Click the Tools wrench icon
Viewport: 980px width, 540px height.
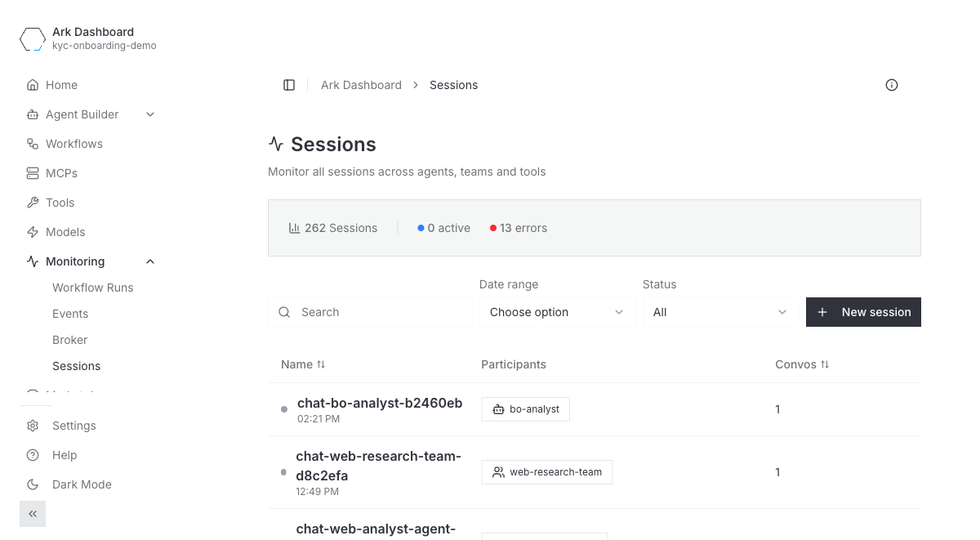pos(33,203)
